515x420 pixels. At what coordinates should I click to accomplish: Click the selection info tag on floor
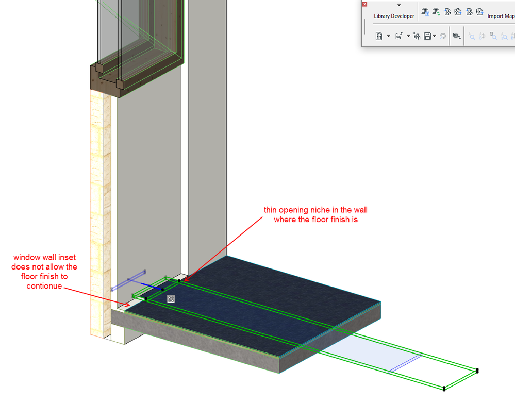click(x=171, y=299)
